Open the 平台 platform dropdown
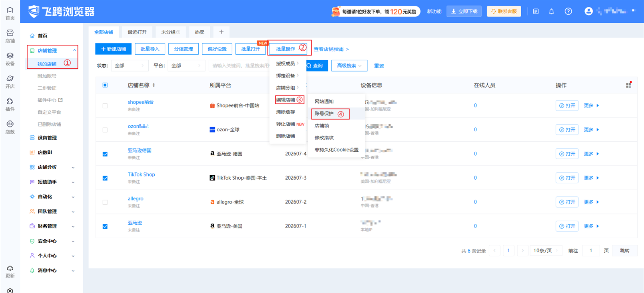The height and width of the screenshot is (293, 644). point(186,65)
